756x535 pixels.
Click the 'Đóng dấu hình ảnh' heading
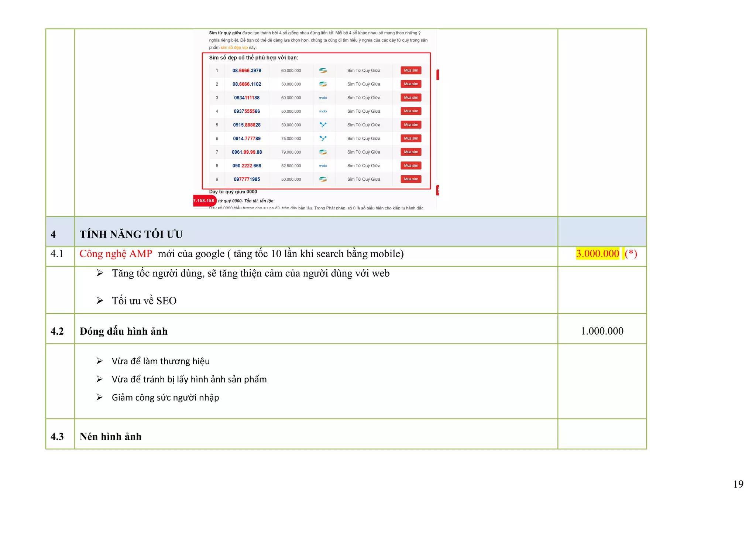124,331
